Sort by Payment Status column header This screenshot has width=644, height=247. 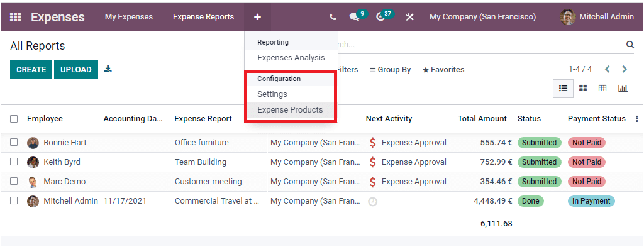pyautogui.click(x=596, y=119)
